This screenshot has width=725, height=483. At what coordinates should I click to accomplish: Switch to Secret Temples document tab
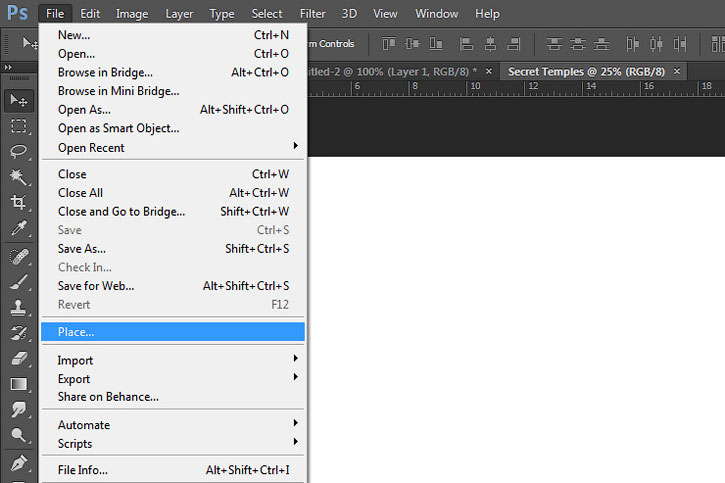(x=586, y=72)
